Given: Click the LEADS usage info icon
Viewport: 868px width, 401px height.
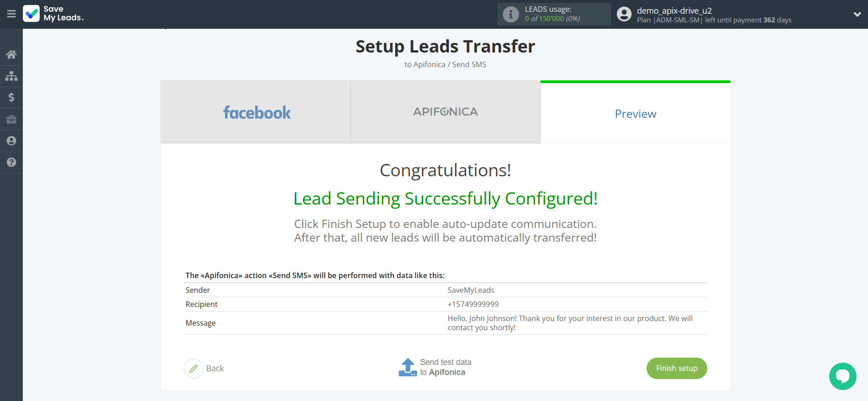Looking at the screenshot, I should (x=510, y=14).
